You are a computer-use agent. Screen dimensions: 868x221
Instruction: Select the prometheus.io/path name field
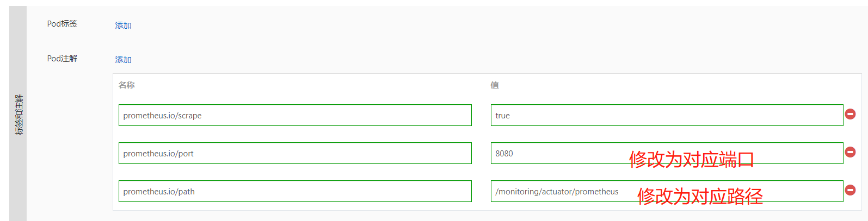[x=295, y=191]
